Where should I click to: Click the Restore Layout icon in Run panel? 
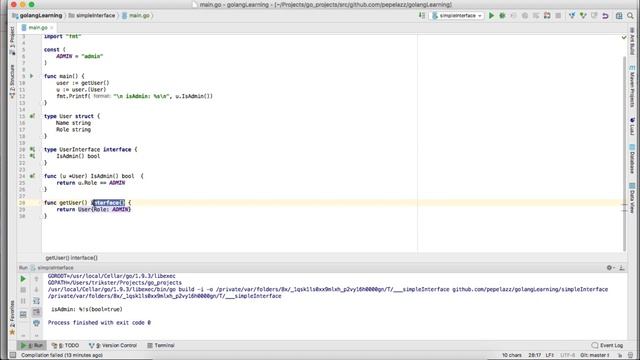(x=23, y=314)
